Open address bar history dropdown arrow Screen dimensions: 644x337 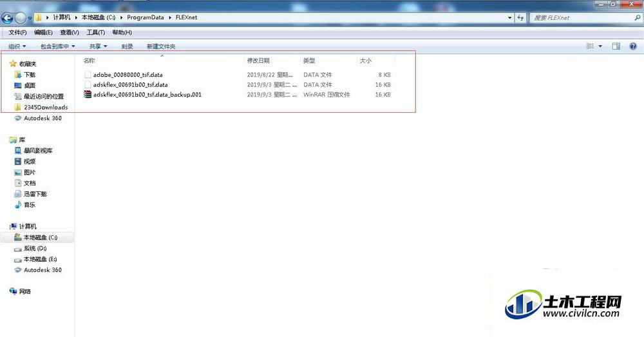click(509, 17)
